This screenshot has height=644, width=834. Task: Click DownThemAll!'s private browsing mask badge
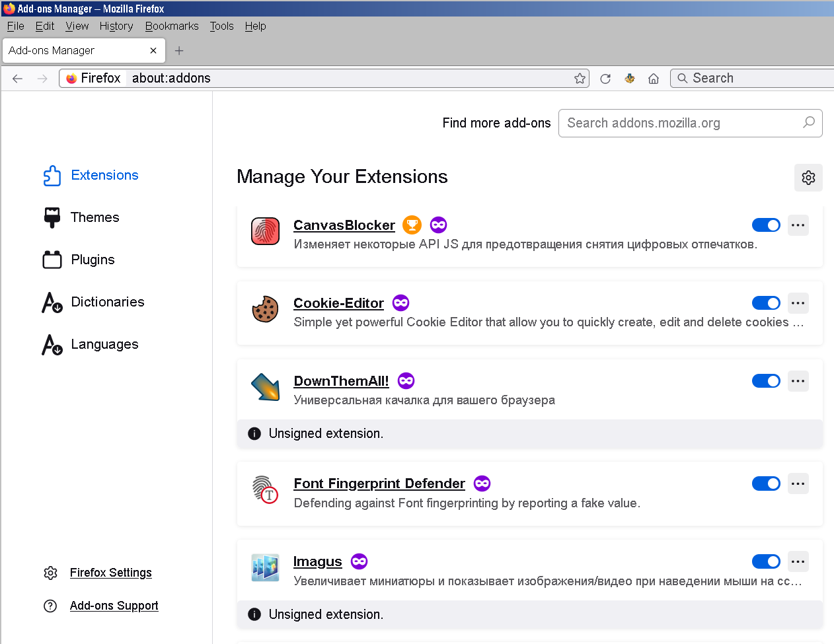pyautogui.click(x=406, y=381)
